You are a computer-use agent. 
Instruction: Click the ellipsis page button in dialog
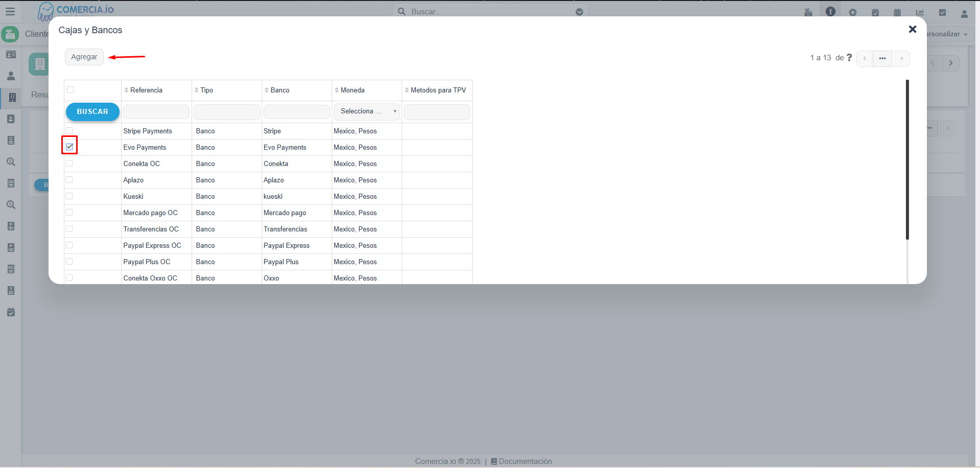click(x=882, y=58)
